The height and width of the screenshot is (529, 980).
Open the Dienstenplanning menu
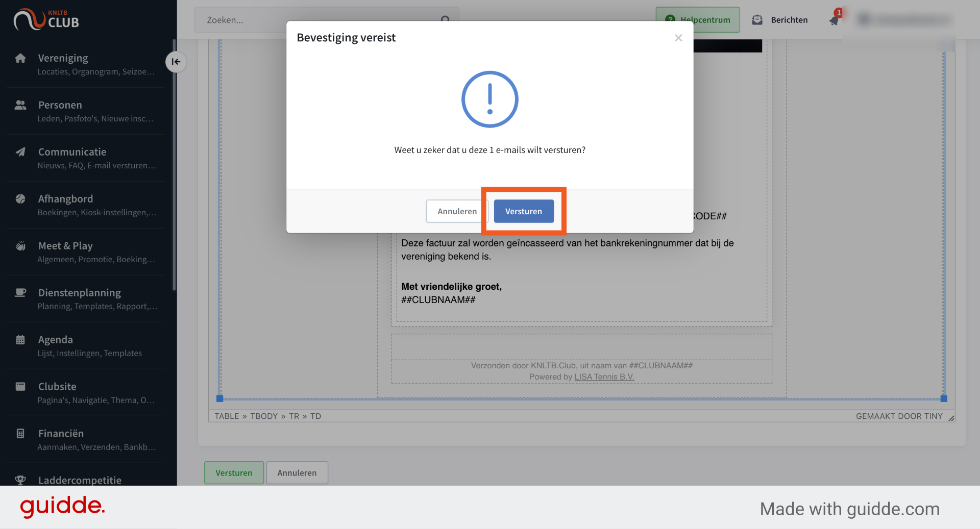click(x=86, y=299)
